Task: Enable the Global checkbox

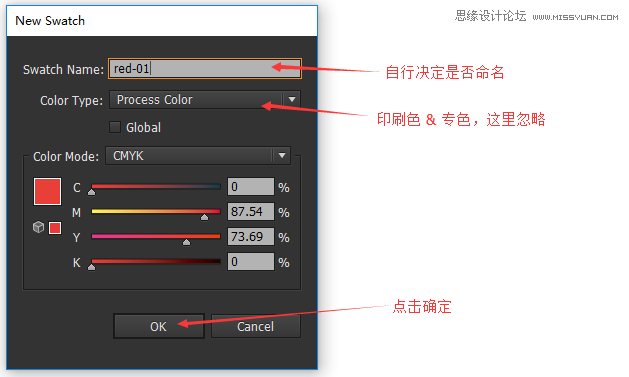Action: pos(115,127)
